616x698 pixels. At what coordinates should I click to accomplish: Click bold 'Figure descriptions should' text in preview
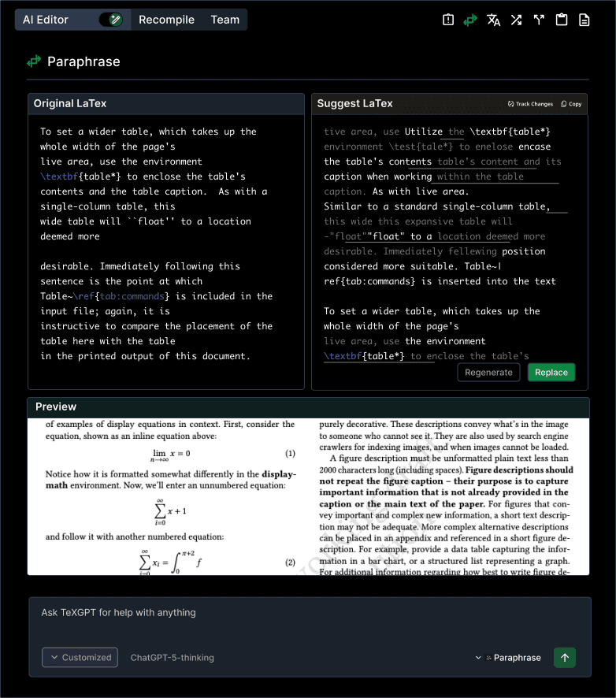point(519,470)
